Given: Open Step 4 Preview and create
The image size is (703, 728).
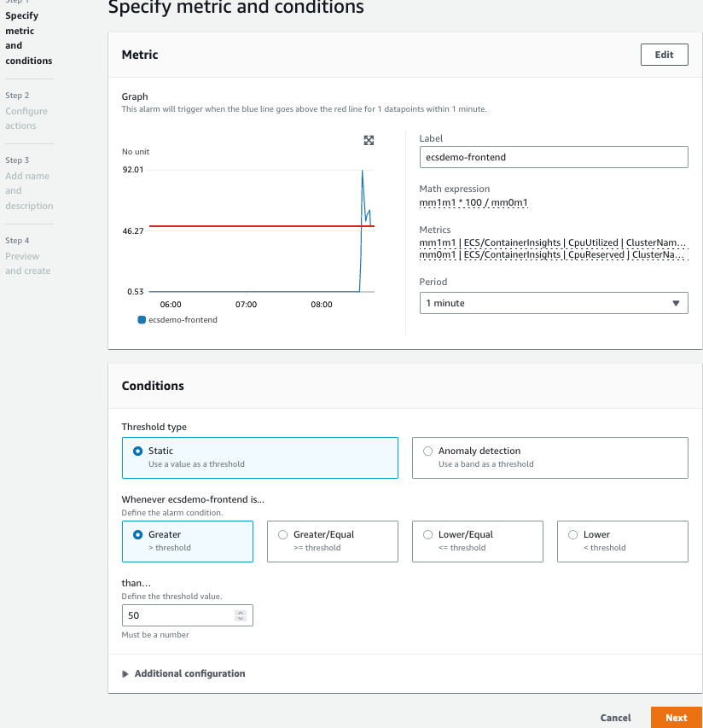Looking at the screenshot, I should point(26,263).
